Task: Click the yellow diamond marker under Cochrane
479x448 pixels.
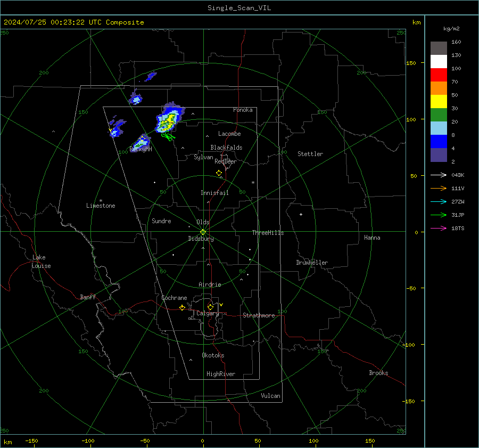Action: point(183,307)
